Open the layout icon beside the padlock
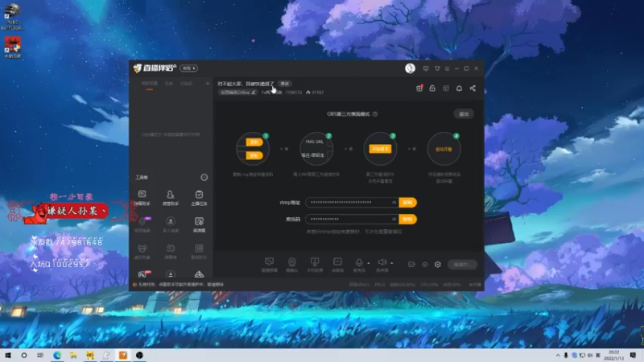The image size is (644, 362). click(446, 88)
